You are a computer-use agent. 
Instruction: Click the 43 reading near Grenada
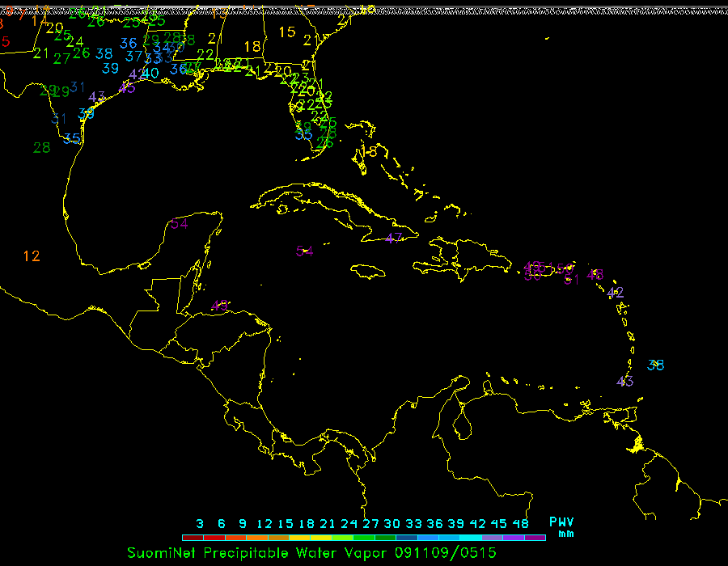pyautogui.click(x=625, y=382)
